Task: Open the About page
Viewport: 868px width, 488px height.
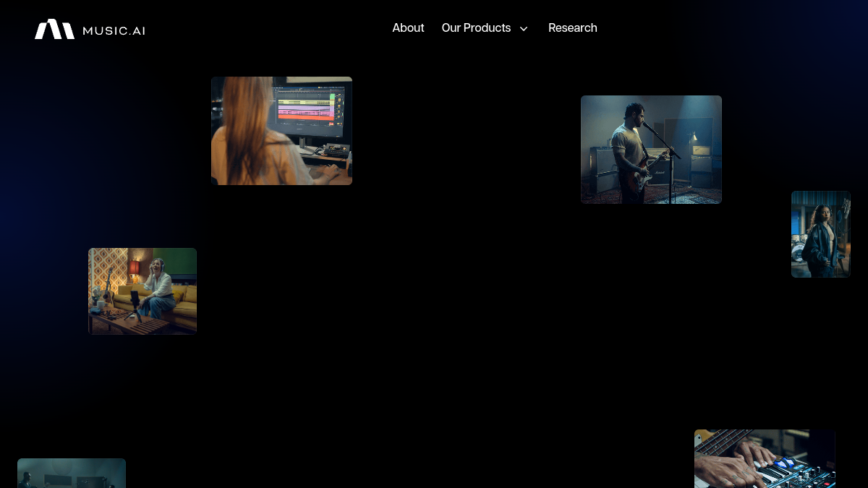Action: (x=408, y=28)
